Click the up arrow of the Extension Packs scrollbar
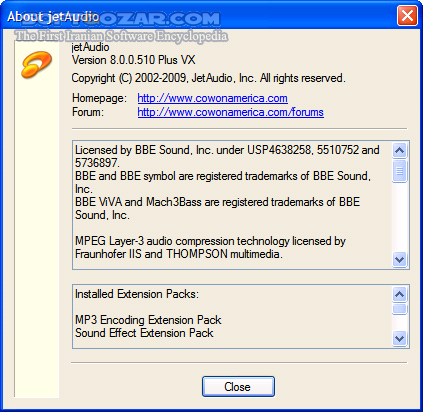 (x=399, y=294)
